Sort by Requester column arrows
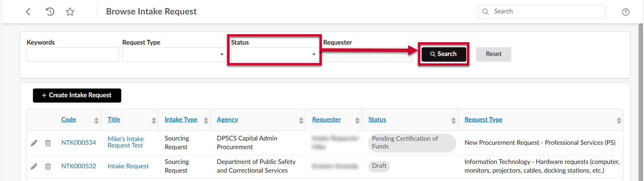644x181 pixels. coord(357,120)
